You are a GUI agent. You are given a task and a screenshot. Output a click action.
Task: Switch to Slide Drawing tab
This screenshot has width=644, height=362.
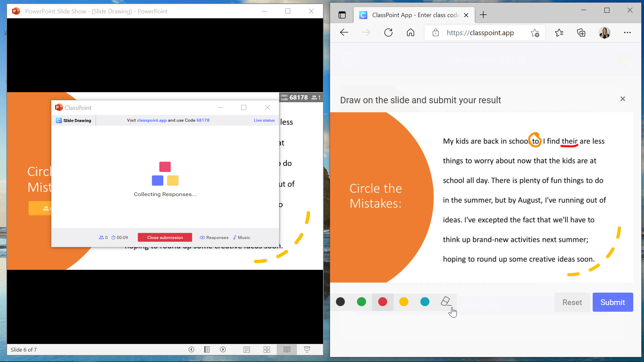coord(74,120)
